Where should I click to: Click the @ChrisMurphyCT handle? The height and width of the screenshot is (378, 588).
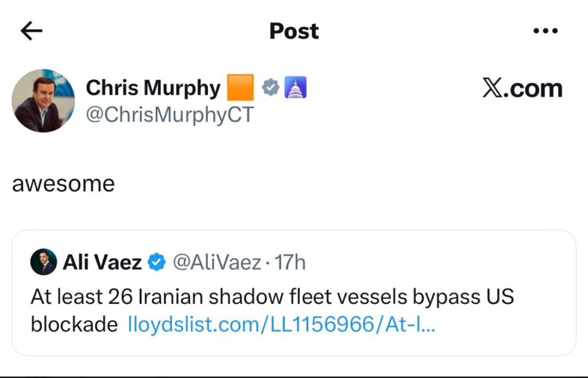(x=169, y=115)
